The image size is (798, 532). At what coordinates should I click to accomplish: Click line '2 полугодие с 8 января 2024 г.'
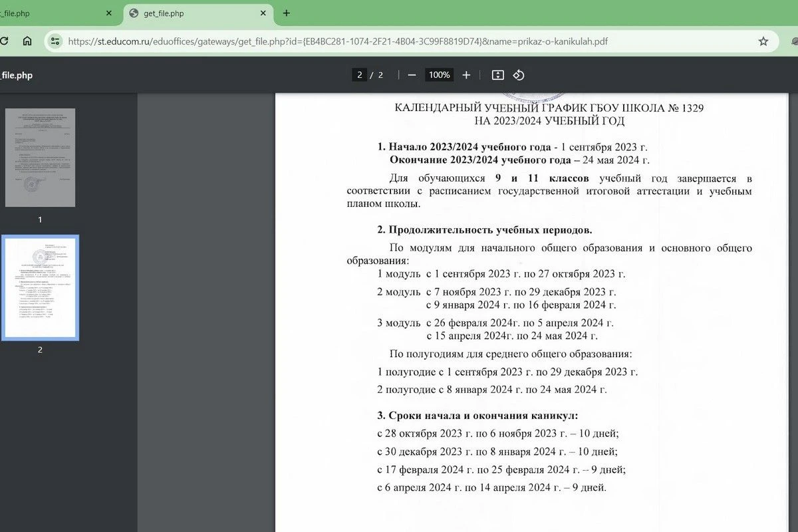click(x=492, y=390)
